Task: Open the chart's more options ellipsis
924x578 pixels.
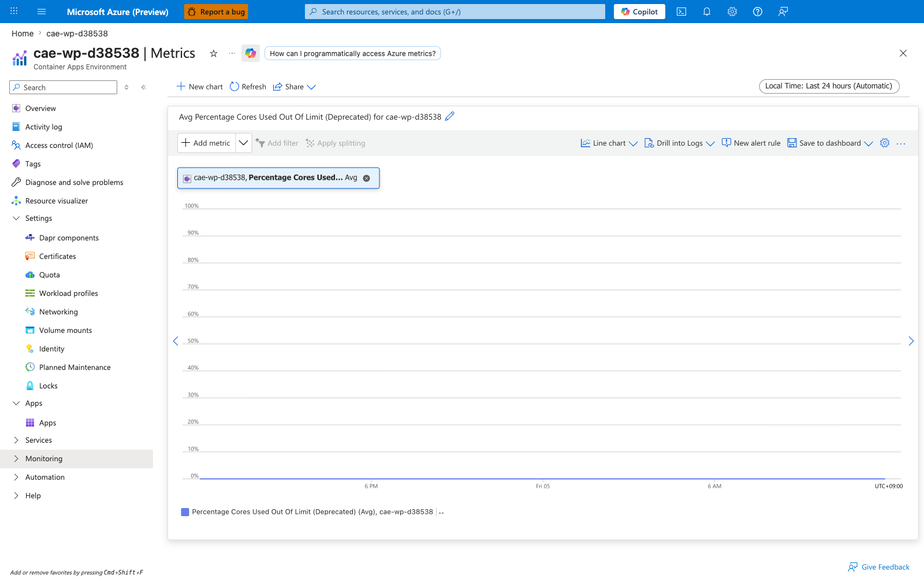Action: click(901, 143)
